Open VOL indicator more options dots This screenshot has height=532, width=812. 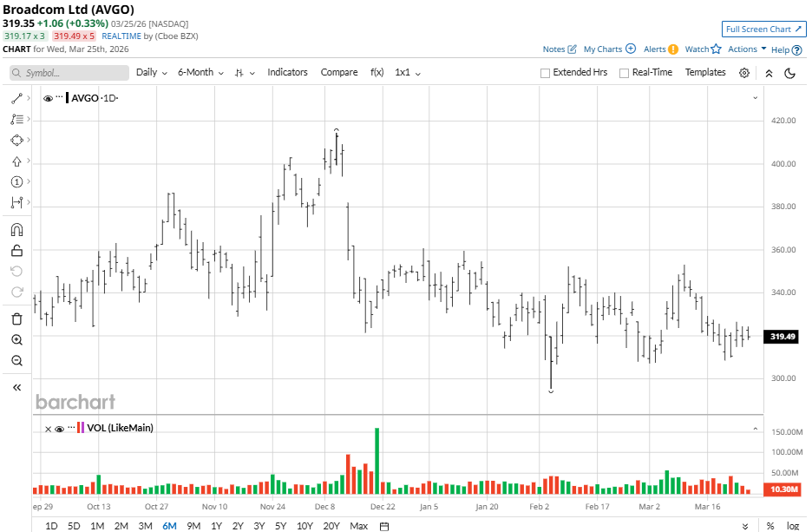click(x=71, y=427)
